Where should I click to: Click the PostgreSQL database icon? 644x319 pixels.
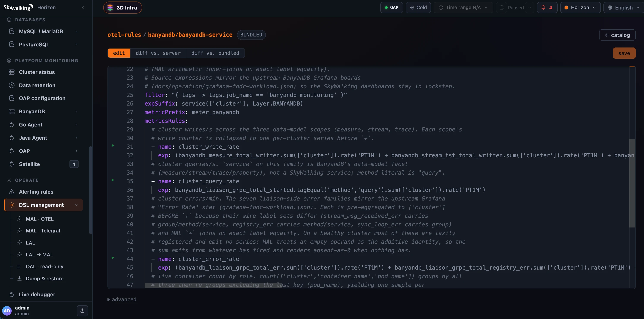pos(11,44)
